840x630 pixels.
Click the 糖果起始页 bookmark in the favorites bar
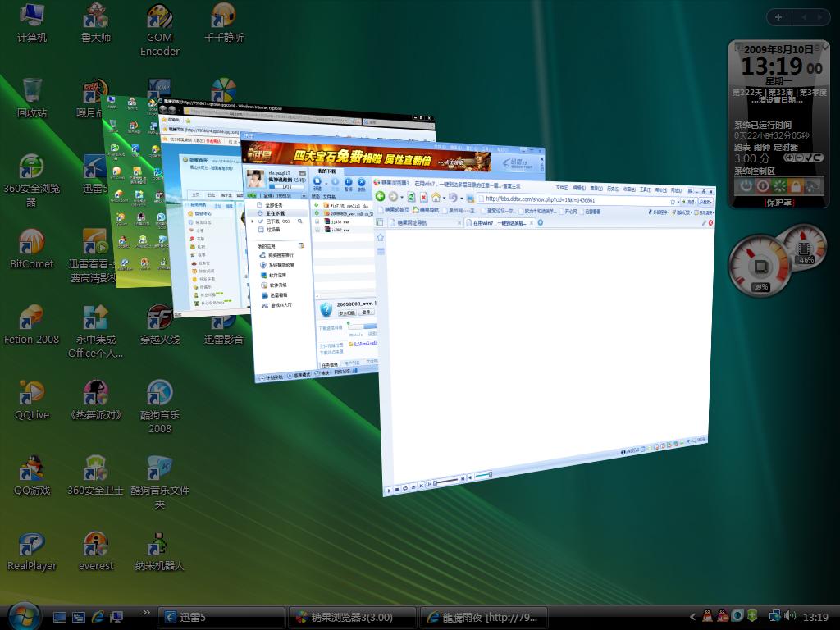(394, 210)
